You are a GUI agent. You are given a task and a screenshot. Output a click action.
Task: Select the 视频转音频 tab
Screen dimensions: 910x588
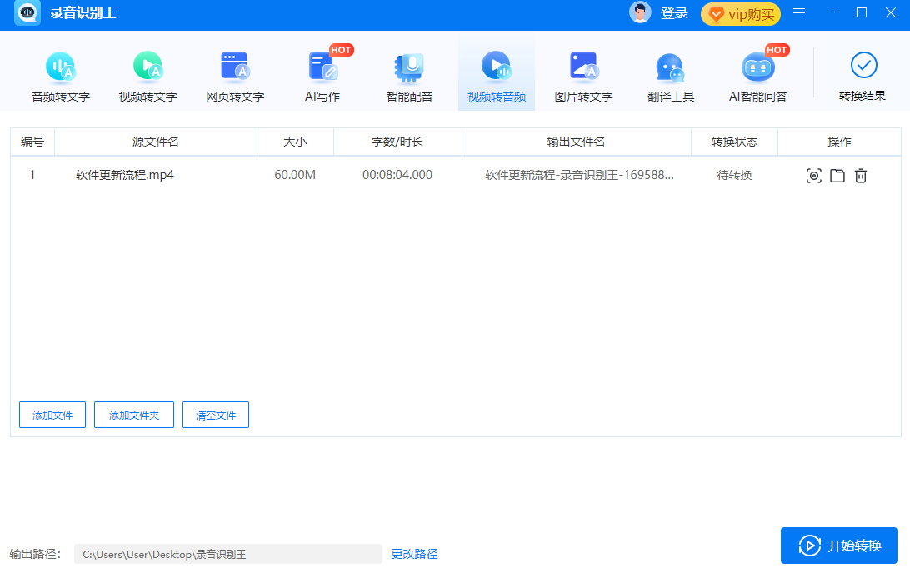pos(497,75)
